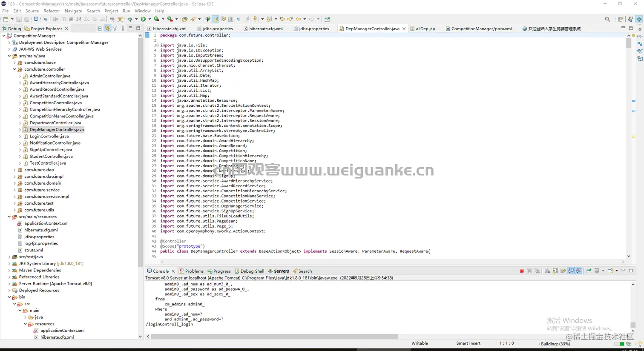Click the Debug bug toolbar icon
Image resolution: width=644 pixels, height=351 pixels.
pos(129,19)
